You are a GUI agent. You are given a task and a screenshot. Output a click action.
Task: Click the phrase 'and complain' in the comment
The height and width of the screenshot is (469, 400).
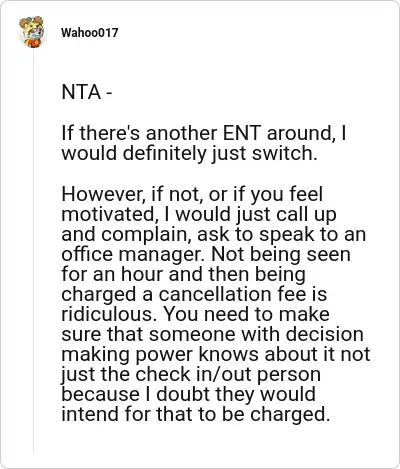tap(124, 234)
